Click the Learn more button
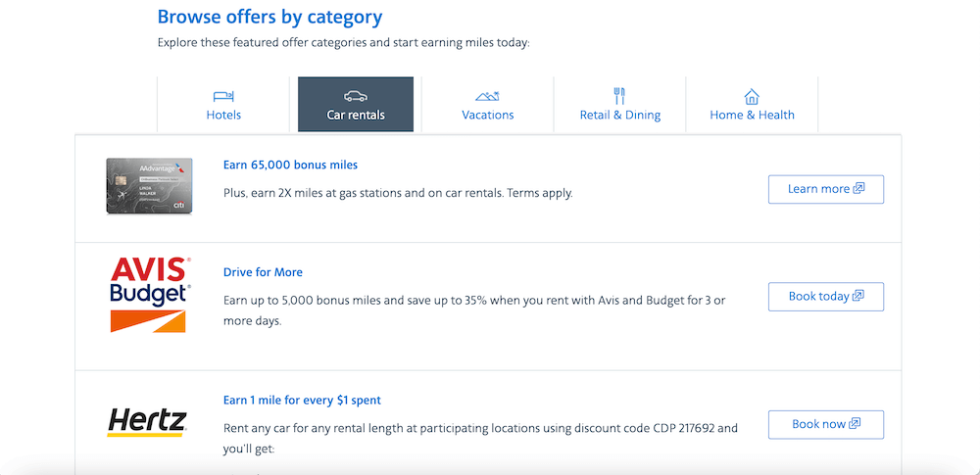Viewport: 980px width, 475px height. click(x=825, y=189)
